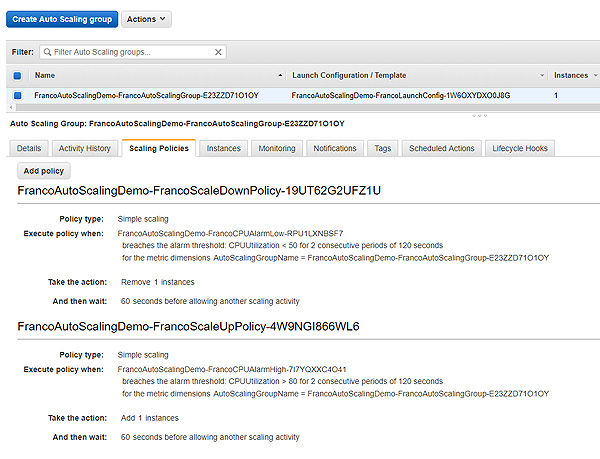
Task: Open the FrancoCPUAlarmHigh alarm link
Action: click(232, 369)
